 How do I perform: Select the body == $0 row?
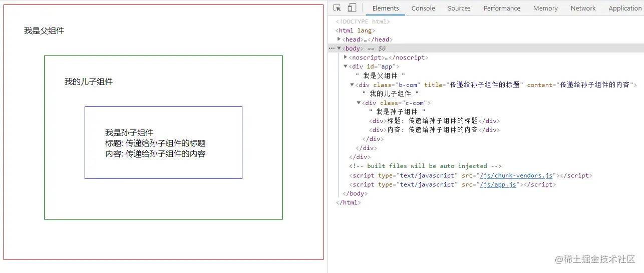coord(486,48)
